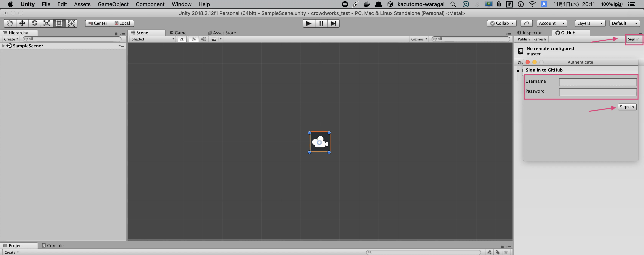The image size is (644, 255).
Task: Open the Default layout dropdown
Action: [624, 23]
